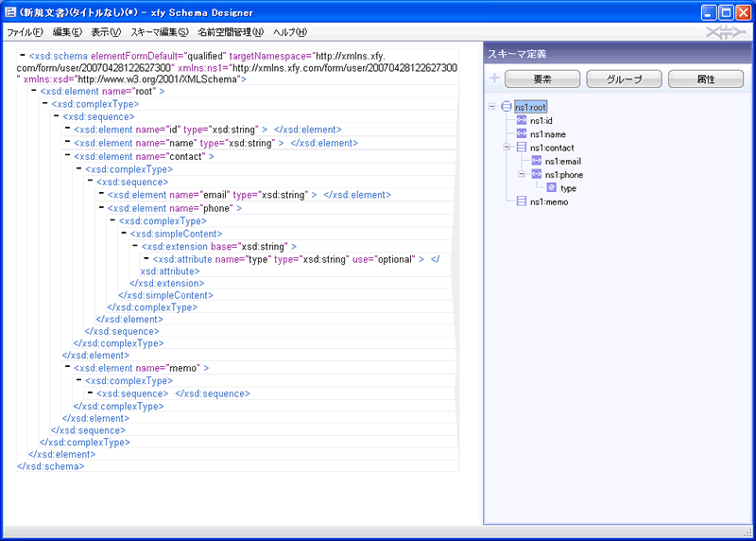Click the plus add icon in schema panel
756x541 pixels.
tap(494, 79)
